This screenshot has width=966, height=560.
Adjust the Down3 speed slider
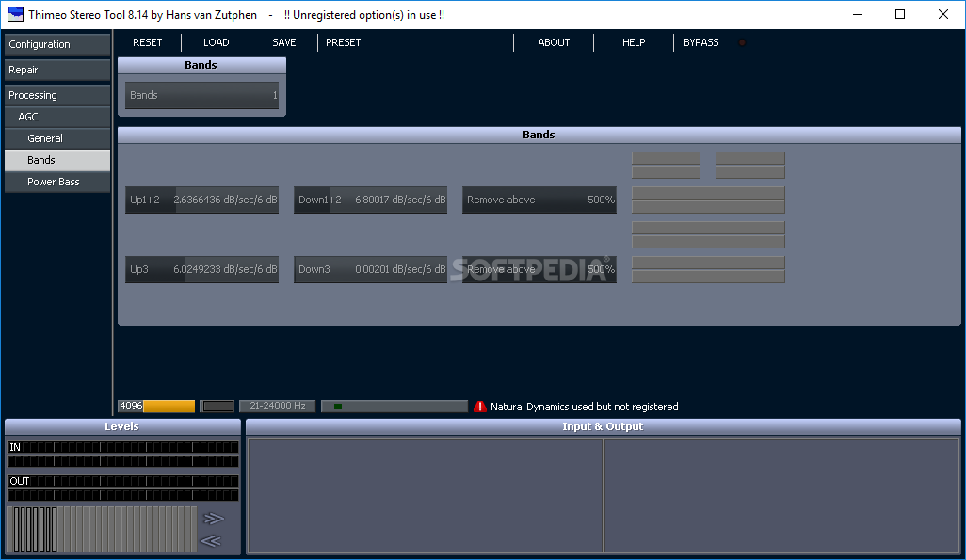(370, 269)
